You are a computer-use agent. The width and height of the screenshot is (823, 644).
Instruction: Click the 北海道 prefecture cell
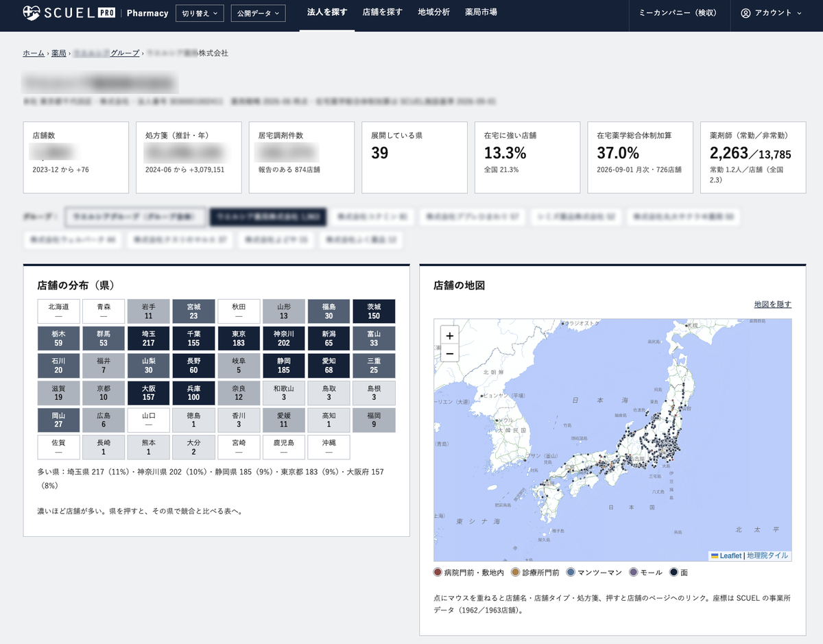click(x=59, y=311)
